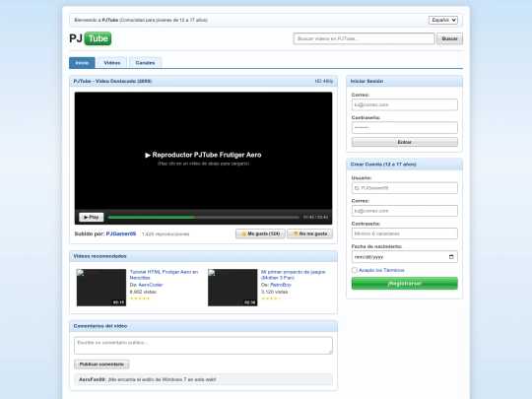
Task: Click the Crear Cuenta (12 a 17 años) header
Action: tap(405, 165)
